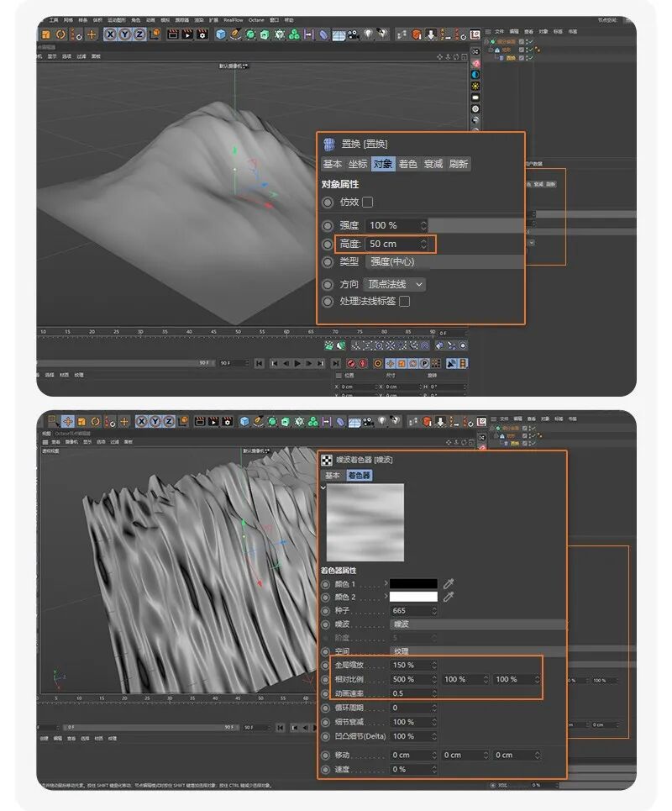Click the white 颜色 2 swatch
The height and width of the screenshot is (811, 672).
413,597
